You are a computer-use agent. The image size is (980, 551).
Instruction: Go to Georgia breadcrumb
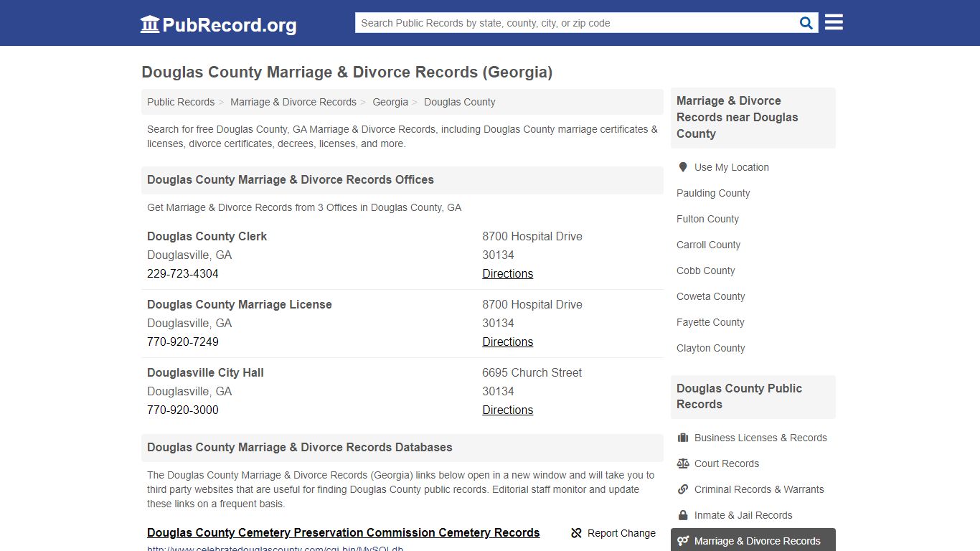(x=390, y=102)
